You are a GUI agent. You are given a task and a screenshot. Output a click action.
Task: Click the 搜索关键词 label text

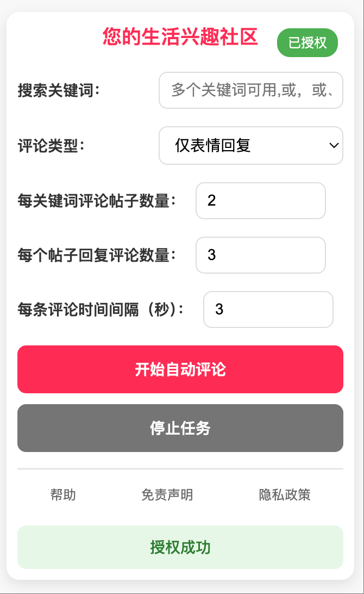click(x=59, y=90)
